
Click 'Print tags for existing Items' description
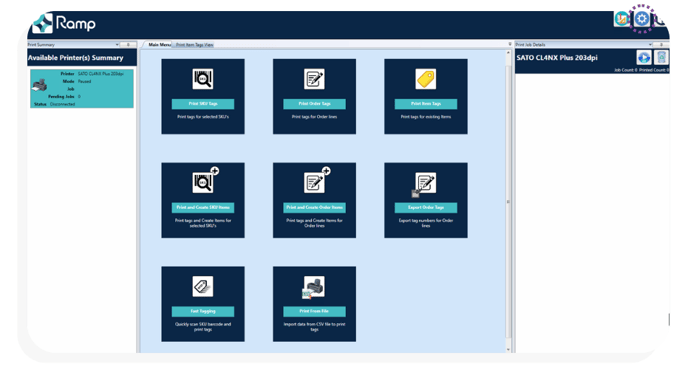(426, 117)
